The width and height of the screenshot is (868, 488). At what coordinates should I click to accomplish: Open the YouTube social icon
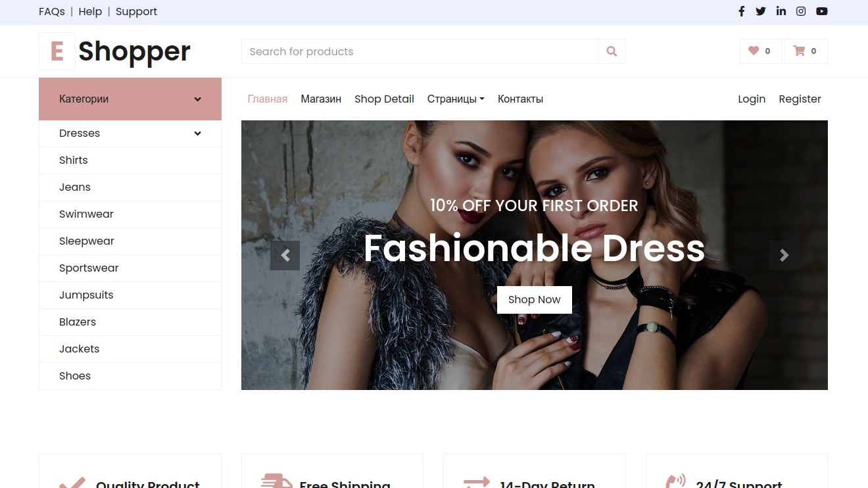tap(822, 11)
